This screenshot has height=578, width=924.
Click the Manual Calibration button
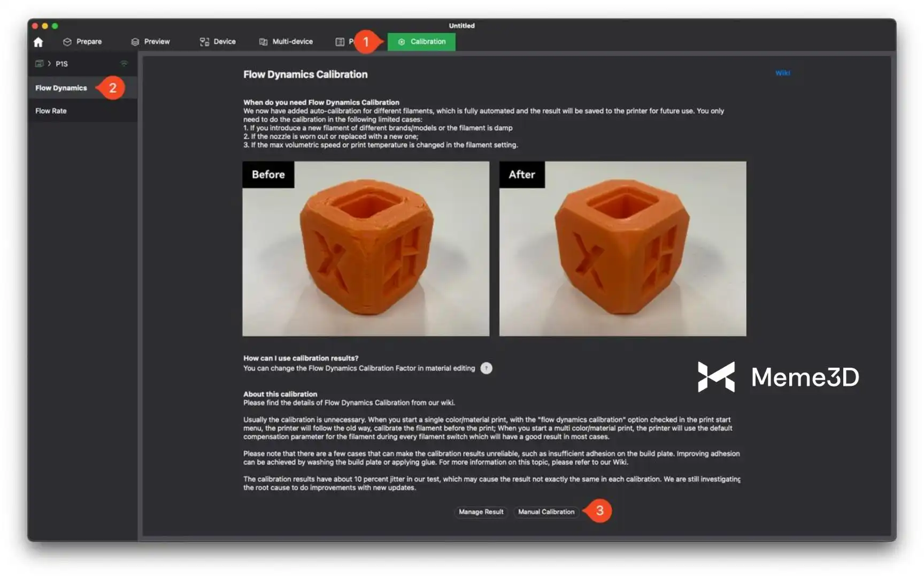click(x=546, y=512)
